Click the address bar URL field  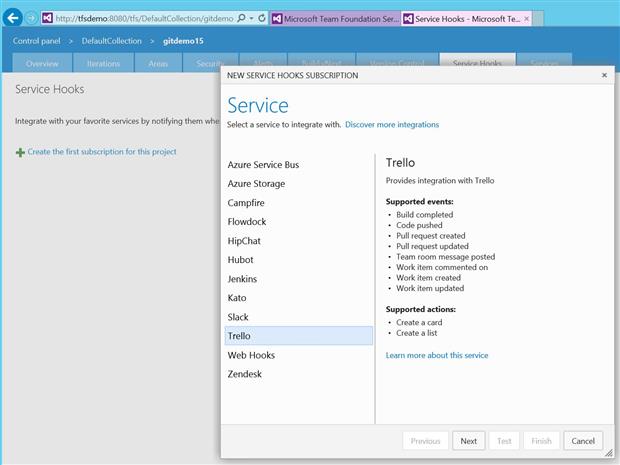pyautogui.click(x=144, y=18)
